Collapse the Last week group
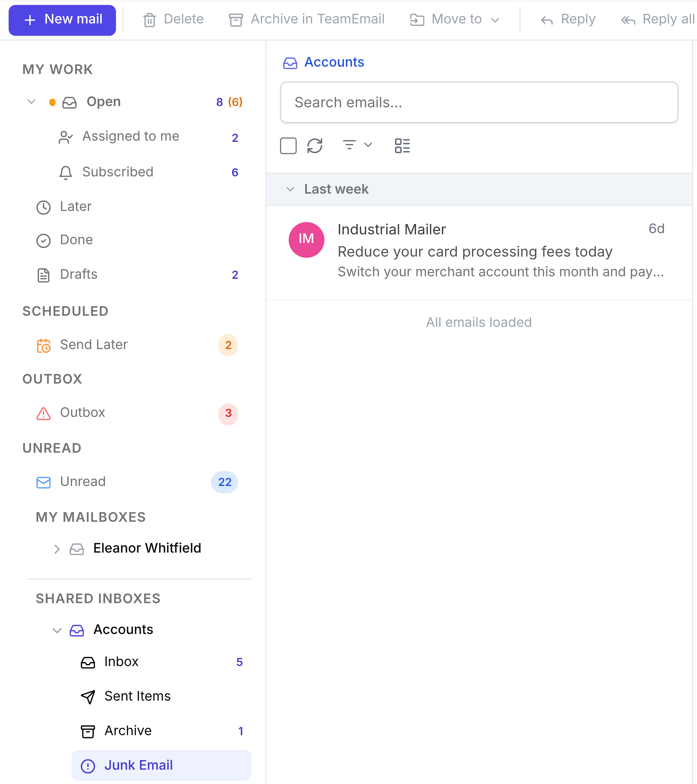The width and height of the screenshot is (697, 784). click(x=290, y=189)
